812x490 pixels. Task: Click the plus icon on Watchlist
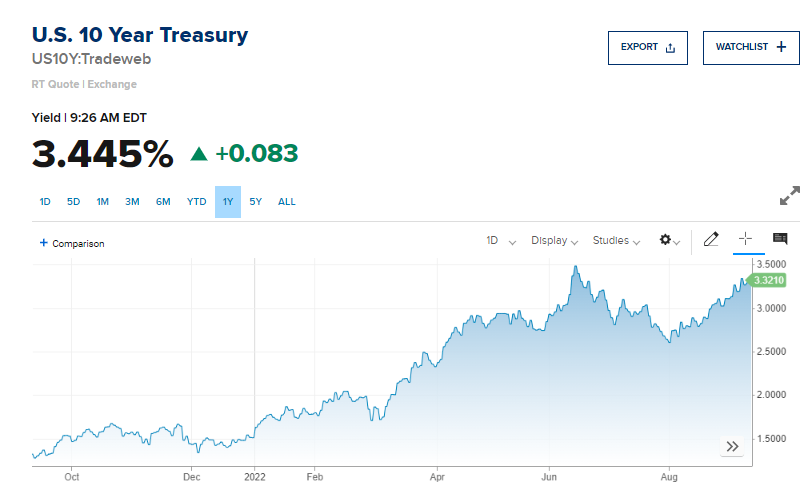(781, 47)
